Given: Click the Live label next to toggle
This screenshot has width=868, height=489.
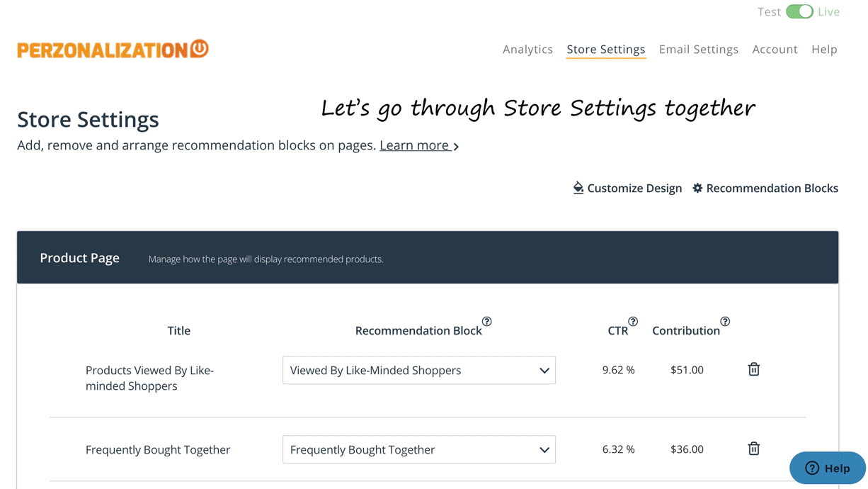Looking at the screenshot, I should point(828,12).
